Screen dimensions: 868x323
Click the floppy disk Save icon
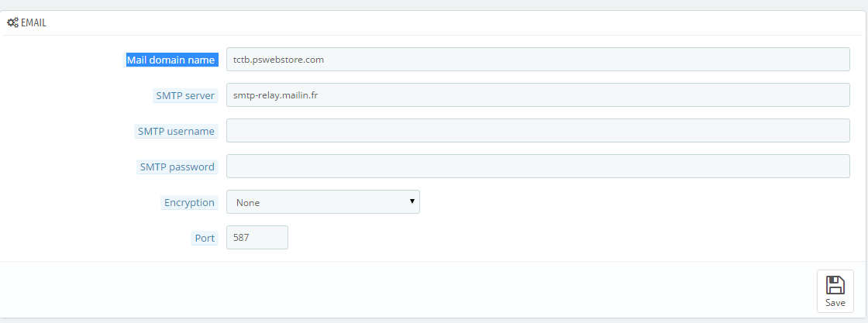[835, 285]
